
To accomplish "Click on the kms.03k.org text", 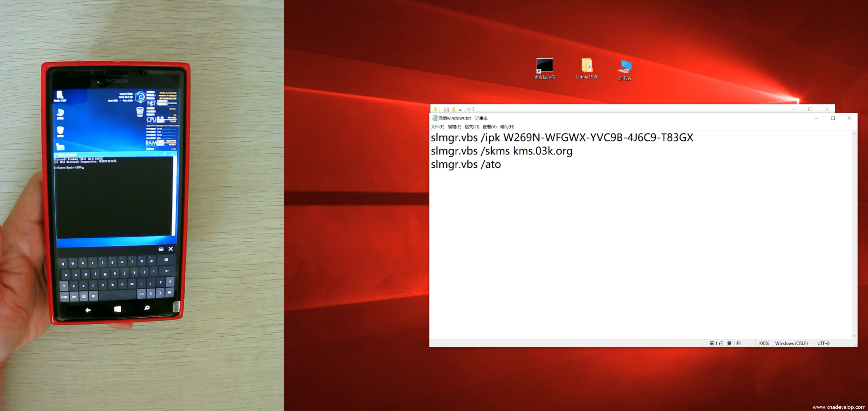I will pos(542,151).
